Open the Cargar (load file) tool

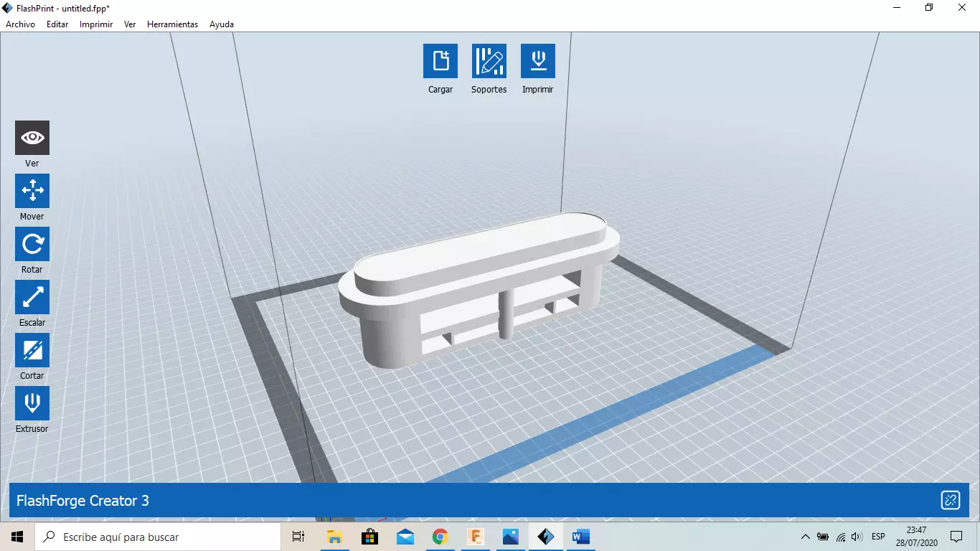(x=440, y=61)
